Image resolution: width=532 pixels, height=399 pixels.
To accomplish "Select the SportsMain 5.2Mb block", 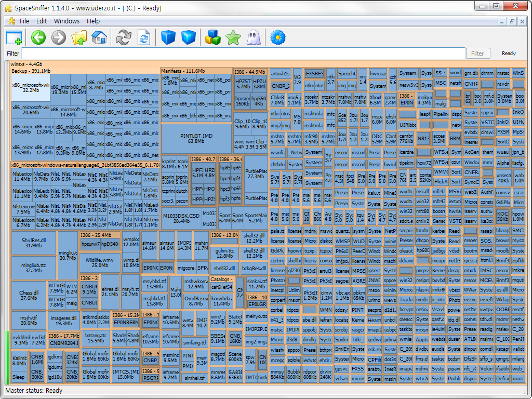I will [x=256, y=218].
